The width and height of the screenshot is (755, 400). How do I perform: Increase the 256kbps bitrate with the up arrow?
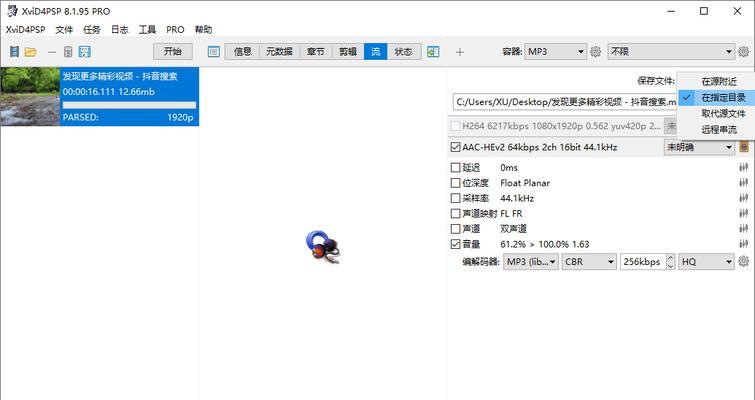670,258
